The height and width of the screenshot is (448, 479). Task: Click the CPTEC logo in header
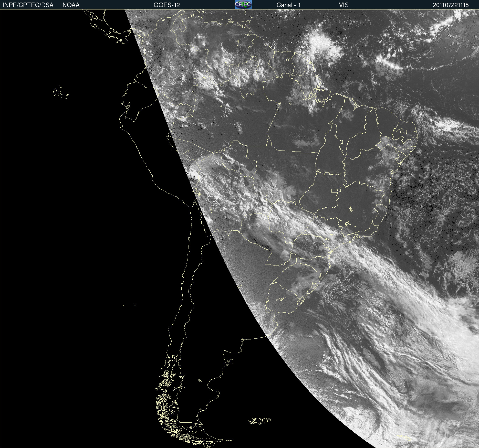pyautogui.click(x=243, y=5)
